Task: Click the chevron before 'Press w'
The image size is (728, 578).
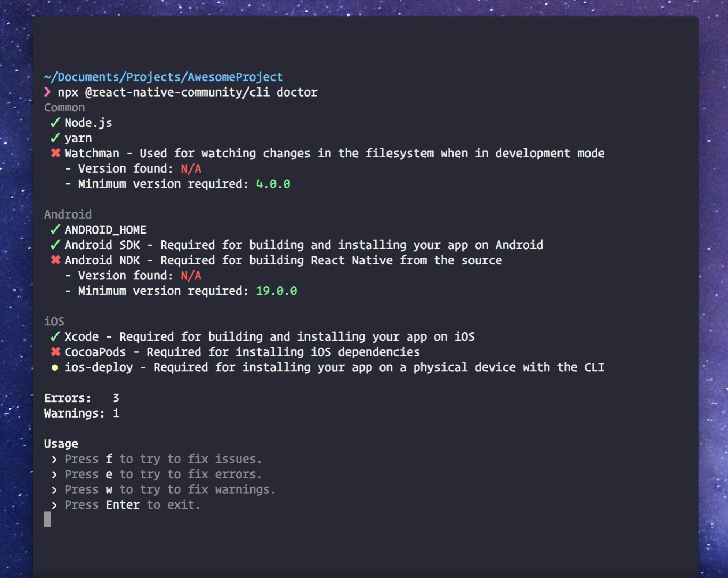Action: (x=54, y=489)
